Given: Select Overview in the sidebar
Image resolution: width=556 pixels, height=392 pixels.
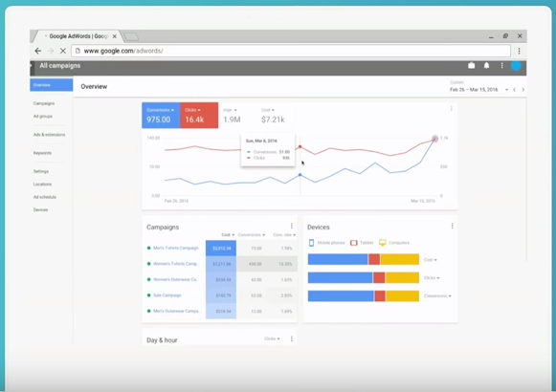Looking at the screenshot, I should [x=52, y=85].
